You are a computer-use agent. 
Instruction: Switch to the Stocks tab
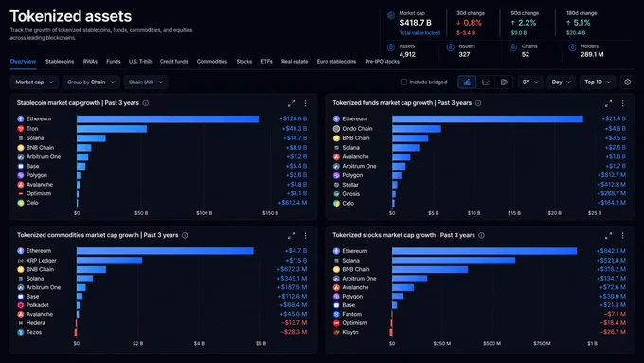click(x=244, y=62)
